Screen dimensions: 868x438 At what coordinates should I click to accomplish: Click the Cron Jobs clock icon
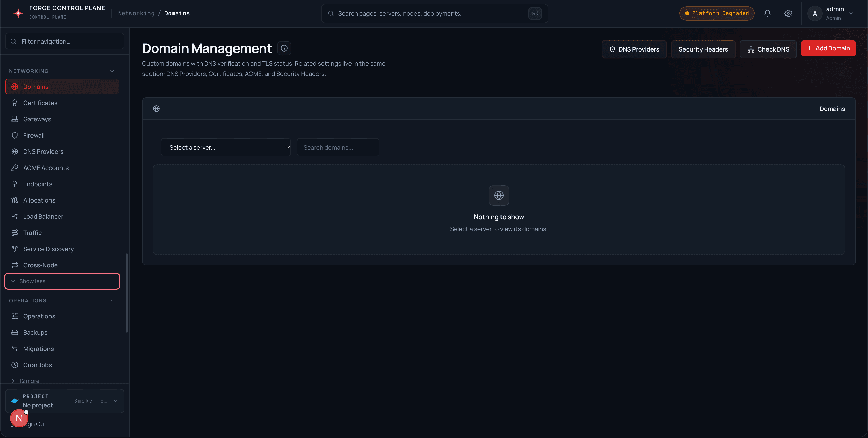(x=15, y=365)
